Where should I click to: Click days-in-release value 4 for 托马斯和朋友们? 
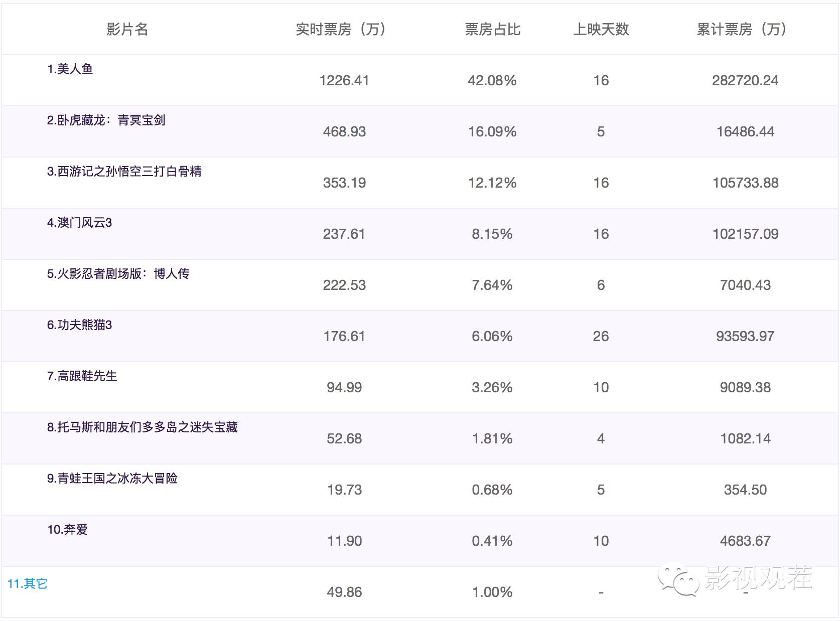point(601,439)
